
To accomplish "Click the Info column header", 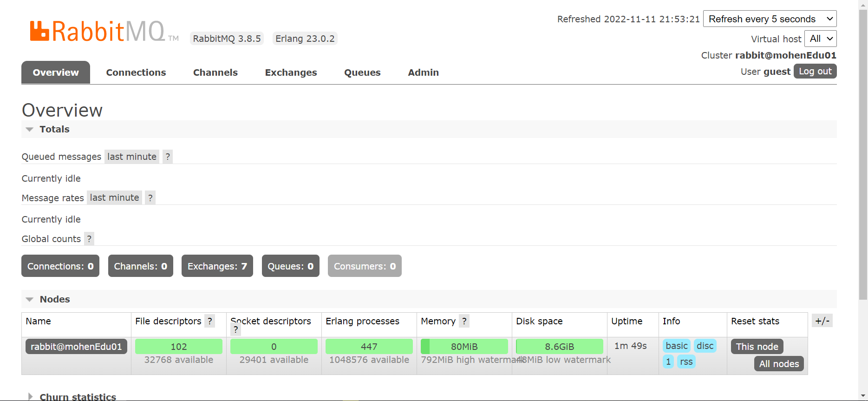I will pos(672,321).
